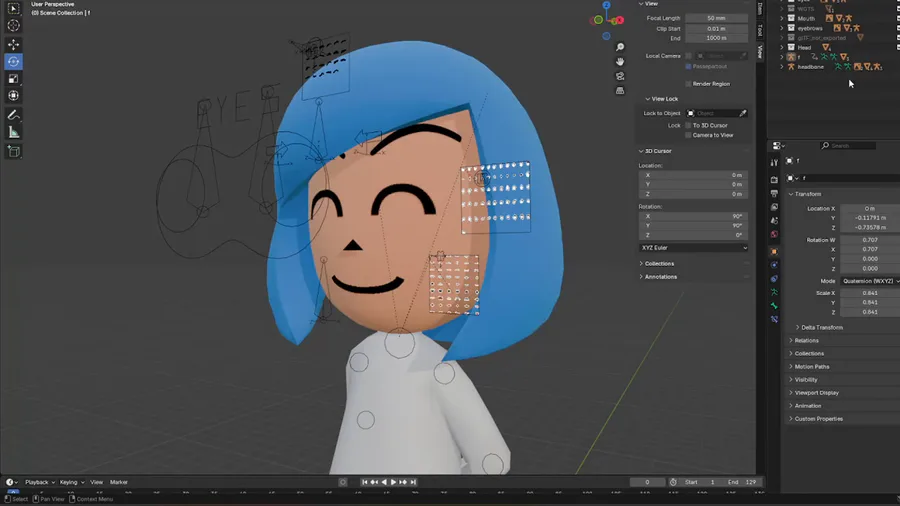Open the XYZ Euler rotation dropdown

693,248
